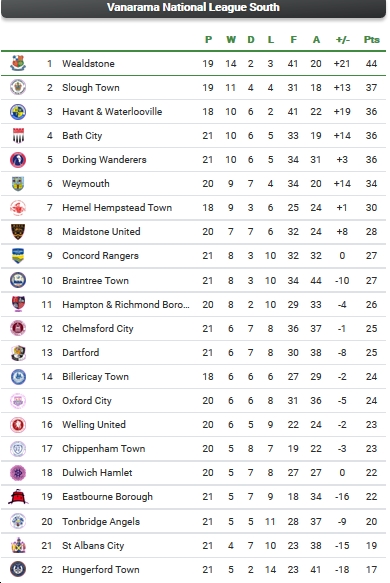Screen dimensions: 390x583
Task: Click the St Albans City crest
Action: (18, 545)
